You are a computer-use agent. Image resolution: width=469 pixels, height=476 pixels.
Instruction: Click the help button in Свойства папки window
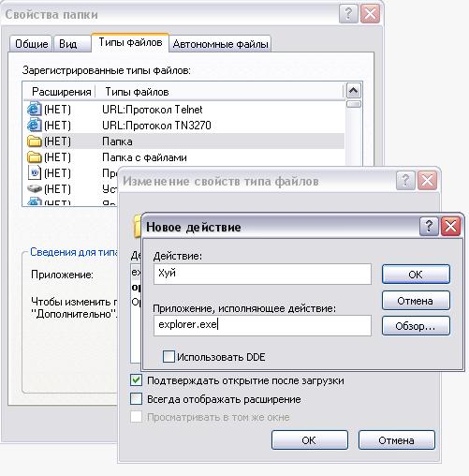point(348,14)
